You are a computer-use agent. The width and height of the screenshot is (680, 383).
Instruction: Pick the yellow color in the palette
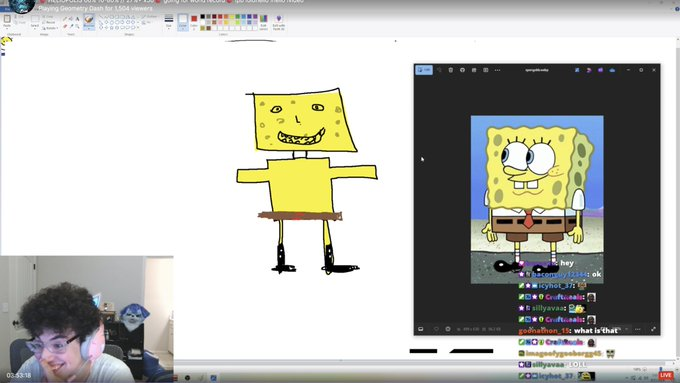(232, 16)
